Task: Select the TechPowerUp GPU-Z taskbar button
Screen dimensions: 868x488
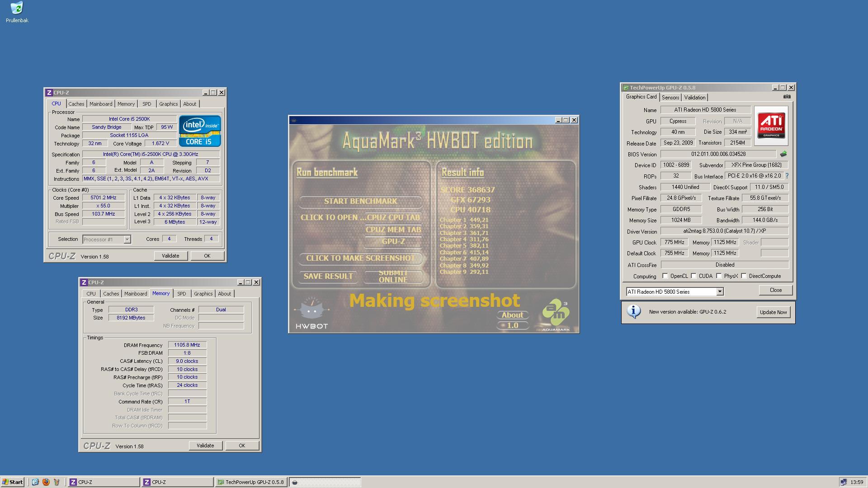Action: coord(250,482)
